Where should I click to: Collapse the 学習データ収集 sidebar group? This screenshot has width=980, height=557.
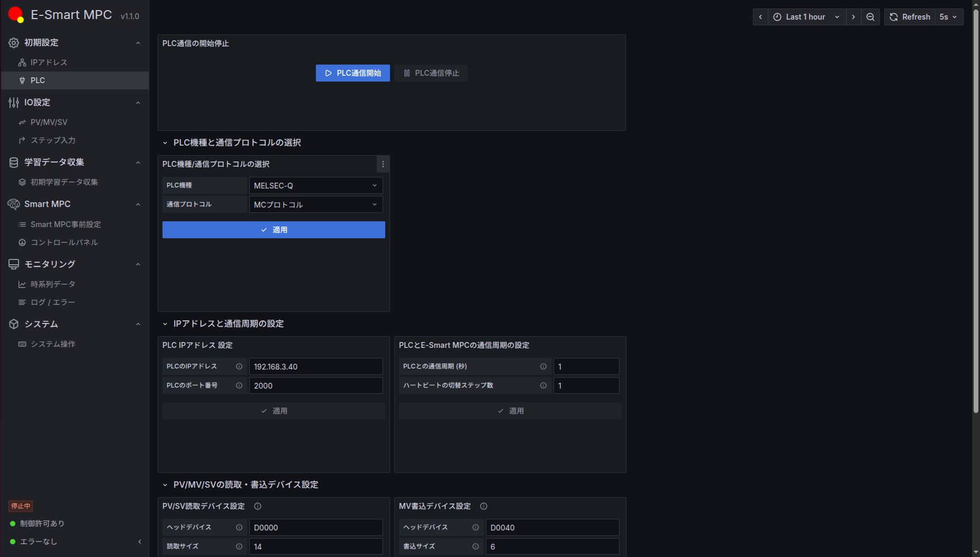pos(138,163)
